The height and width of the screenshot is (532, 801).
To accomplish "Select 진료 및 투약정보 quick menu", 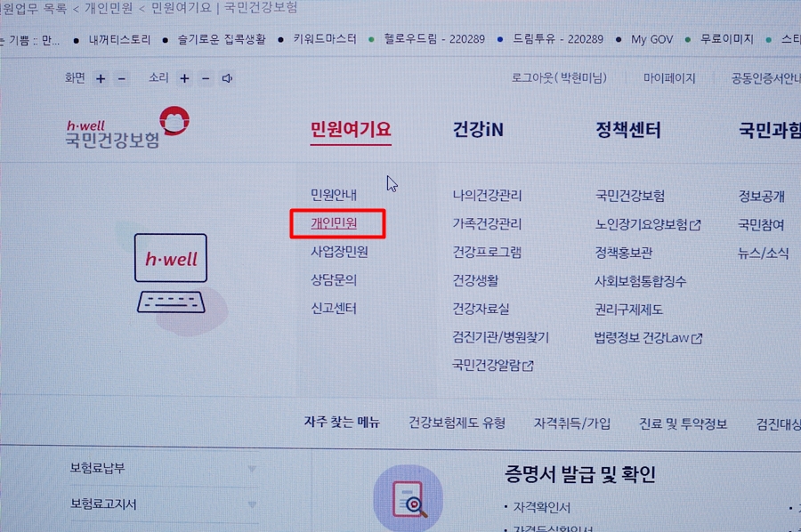I will point(683,424).
